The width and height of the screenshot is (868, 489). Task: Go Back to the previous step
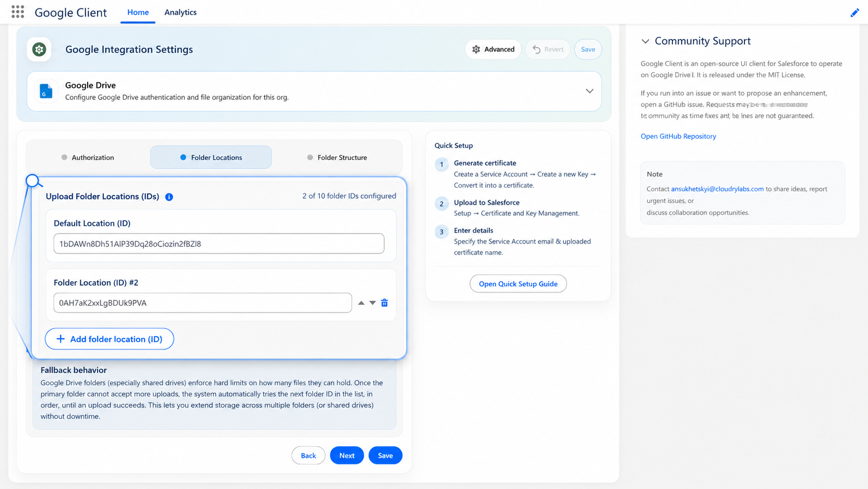point(308,456)
